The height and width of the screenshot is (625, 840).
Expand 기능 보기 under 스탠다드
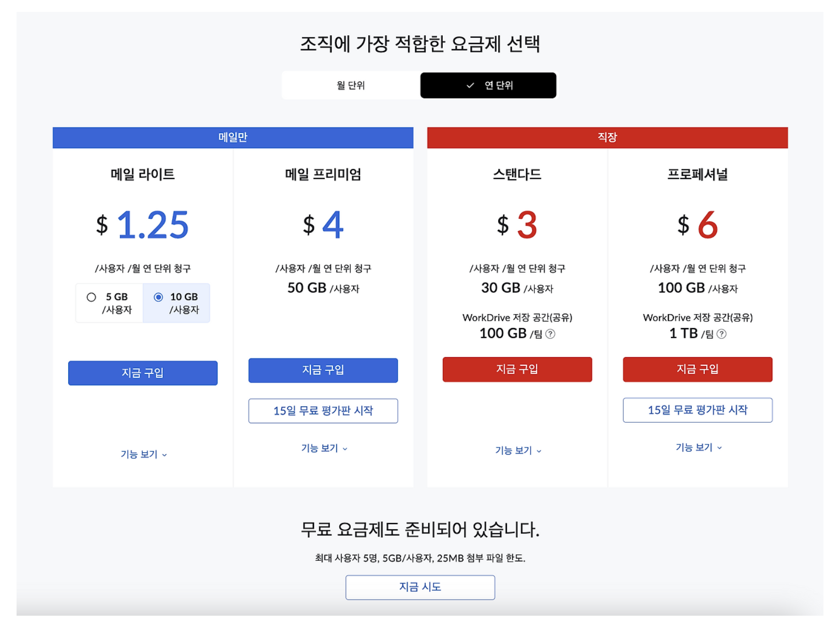pos(518,451)
